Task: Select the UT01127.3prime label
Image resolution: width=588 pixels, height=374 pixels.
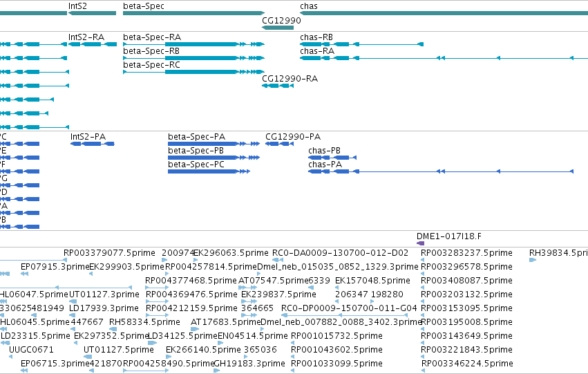Action: [x=104, y=294]
